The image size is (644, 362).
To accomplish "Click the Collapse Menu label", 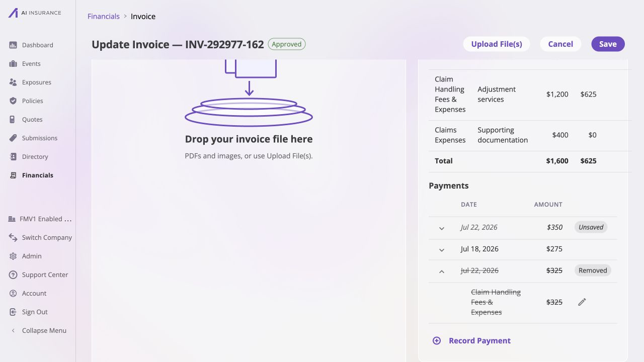I will click(x=44, y=331).
